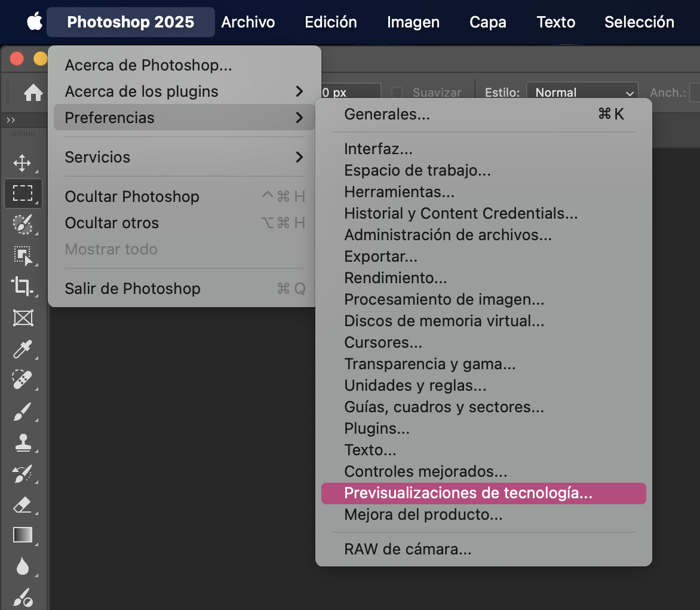Screen dimensions: 700x610
Task: Expand the Servicios submenu
Action: pos(184,157)
